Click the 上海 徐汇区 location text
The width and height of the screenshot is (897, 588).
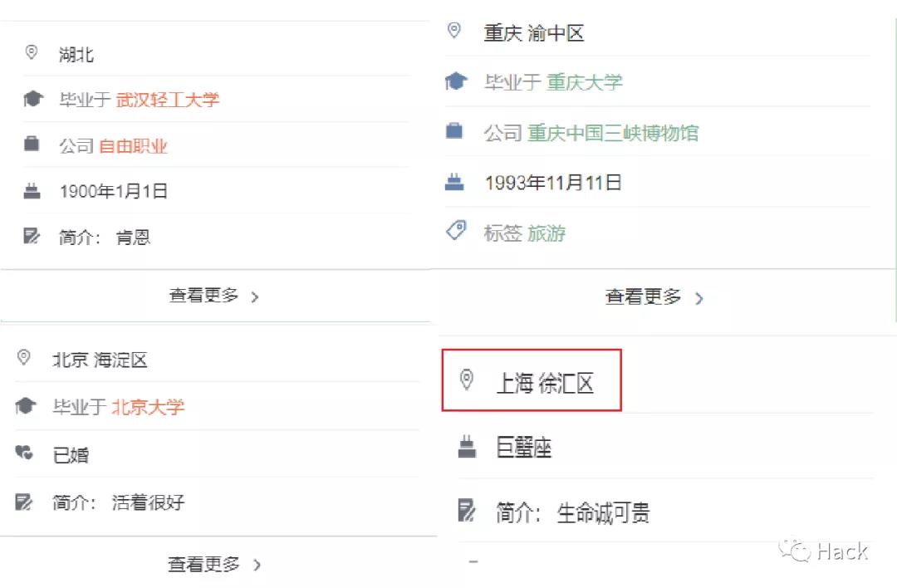pyautogui.click(x=545, y=384)
